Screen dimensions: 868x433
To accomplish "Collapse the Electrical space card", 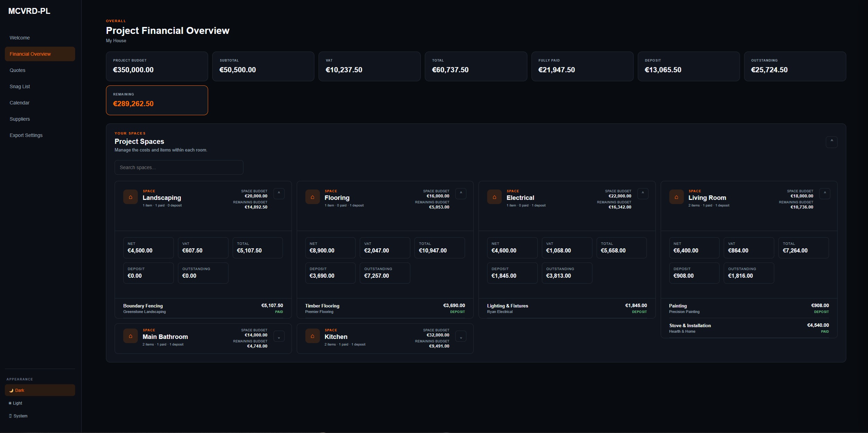I will point(643,193).
